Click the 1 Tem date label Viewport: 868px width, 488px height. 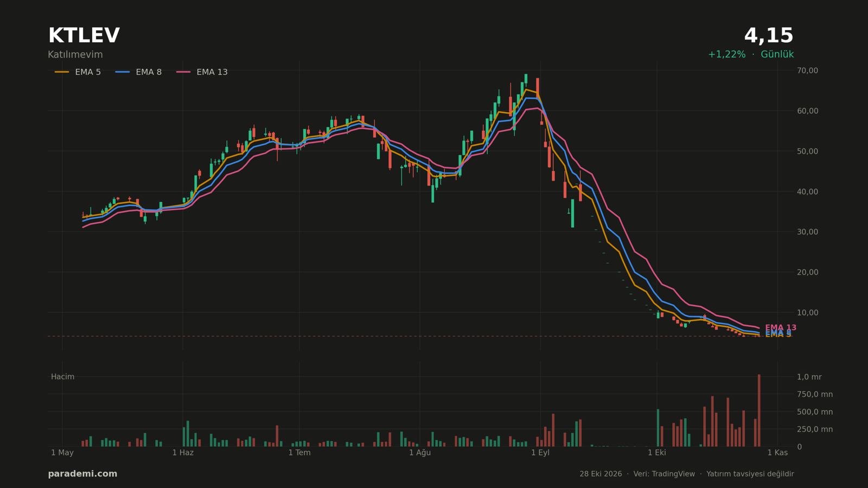point(299,453)
